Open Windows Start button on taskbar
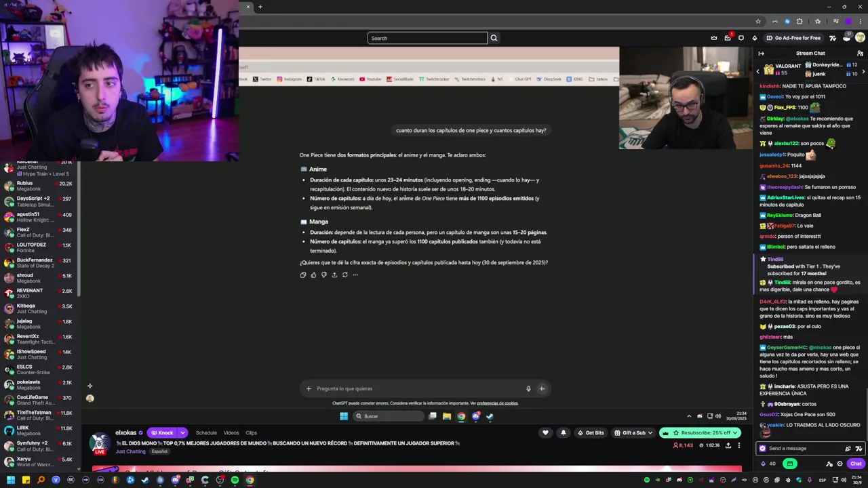 tap(10, 480)
